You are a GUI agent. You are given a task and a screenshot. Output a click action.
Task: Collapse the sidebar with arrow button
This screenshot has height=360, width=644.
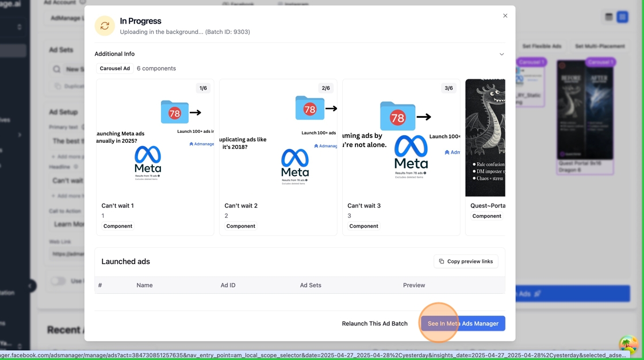(x=30, y=286)
